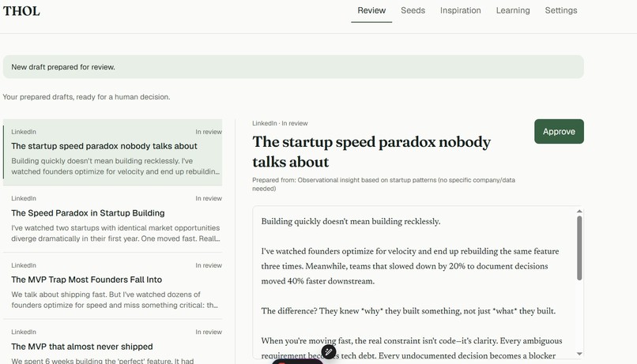This screenshot has width=637, height=364.
Task: Approve the startup speed paradox draft
Action: (559, 132)
